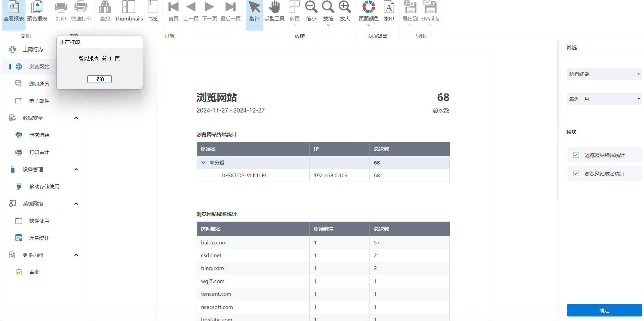Click the baidu.com domain row
The image size is (644, 321).
click(x=323, y=242)
